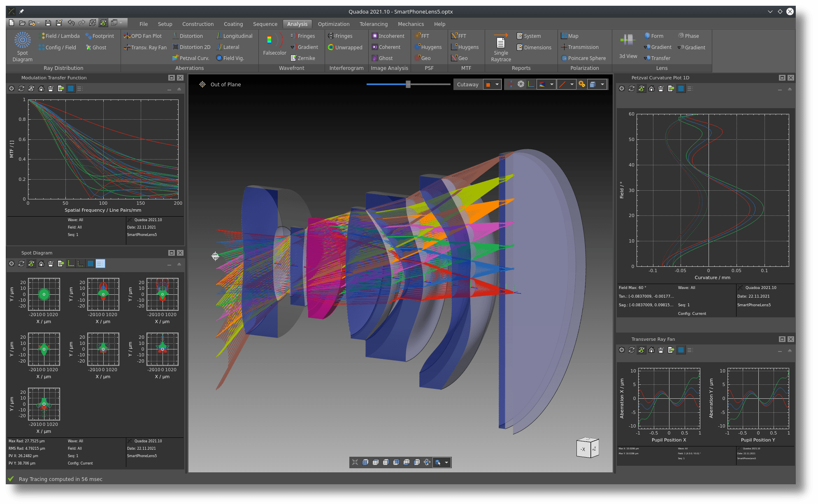The height and width of the screenshot is (504, 818).
Task: Toggle the grid in the Modulation Transfer Function panel
Action: [x=70, y=88]
